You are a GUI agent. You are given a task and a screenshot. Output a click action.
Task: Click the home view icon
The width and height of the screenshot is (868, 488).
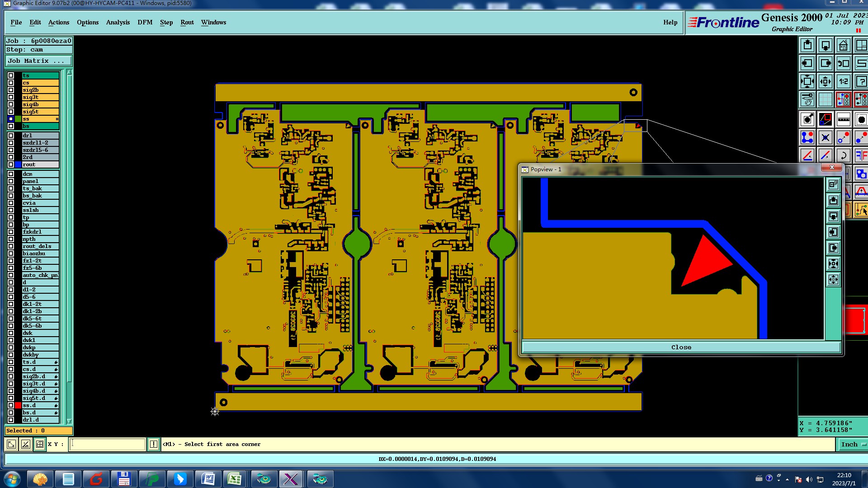pos(843,46)
